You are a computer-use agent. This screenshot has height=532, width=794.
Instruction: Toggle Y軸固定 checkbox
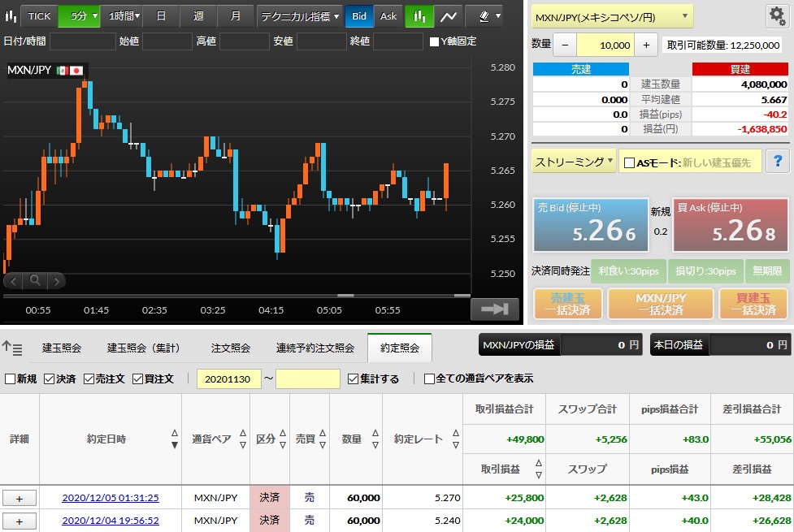(434, 41)
